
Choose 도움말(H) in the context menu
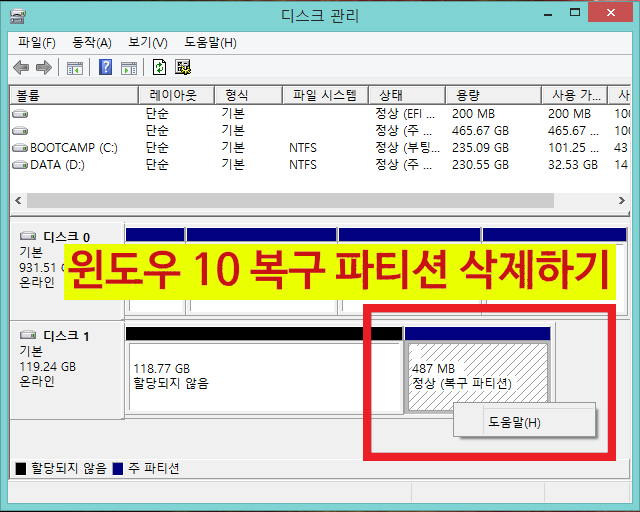tap(525, 422)
